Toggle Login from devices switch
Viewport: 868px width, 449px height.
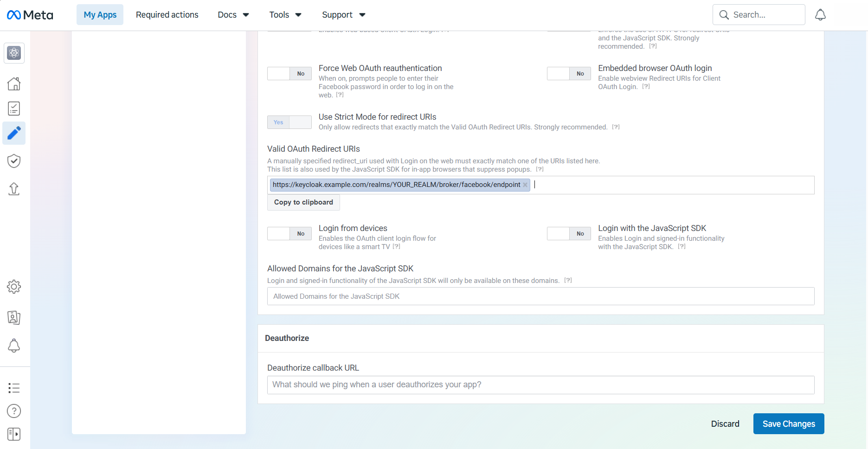[x=289, y=233]
